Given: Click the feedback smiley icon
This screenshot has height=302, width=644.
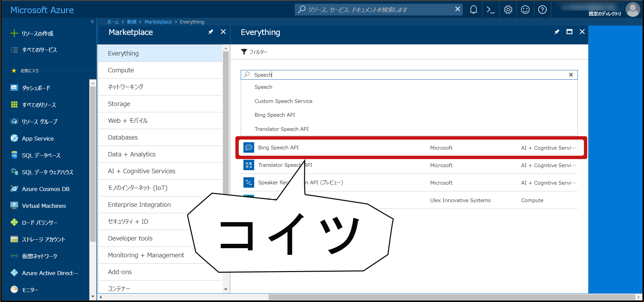Looking at the screenshot, I should (x=525, y=10).
